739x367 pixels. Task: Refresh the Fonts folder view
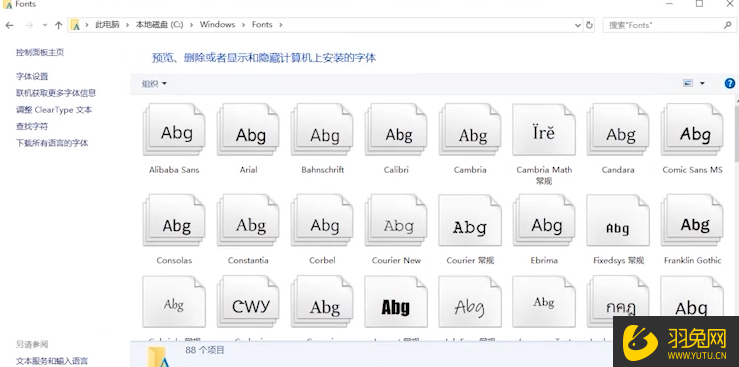[x=589, y=25]
